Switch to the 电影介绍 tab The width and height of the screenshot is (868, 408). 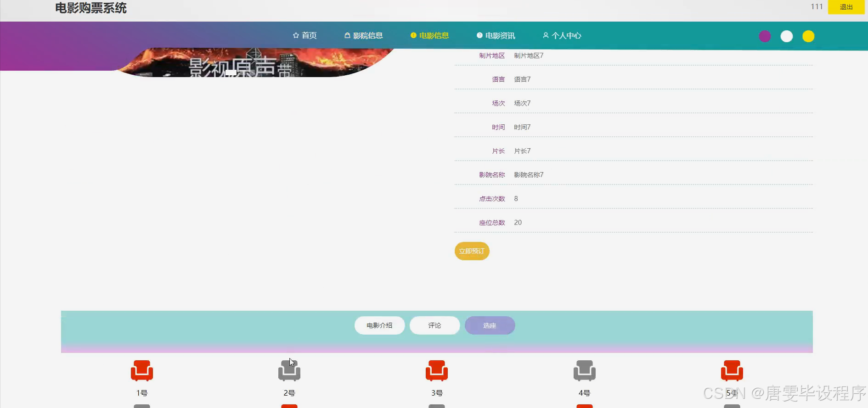point(379,325)
